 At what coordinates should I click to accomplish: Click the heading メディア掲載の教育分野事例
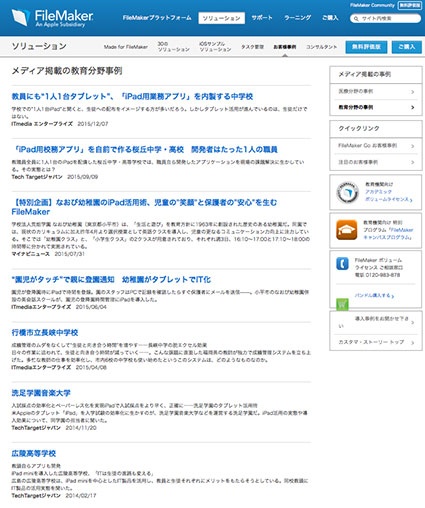tap(67, 71)
